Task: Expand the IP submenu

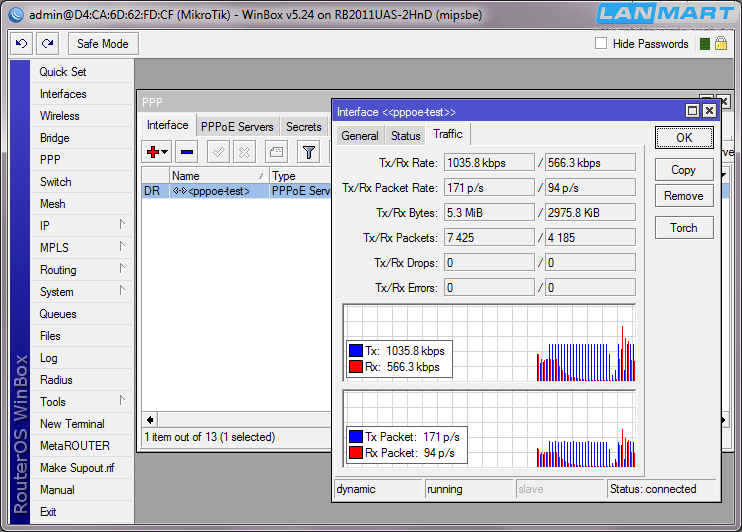Action: [x=122, y=224]
